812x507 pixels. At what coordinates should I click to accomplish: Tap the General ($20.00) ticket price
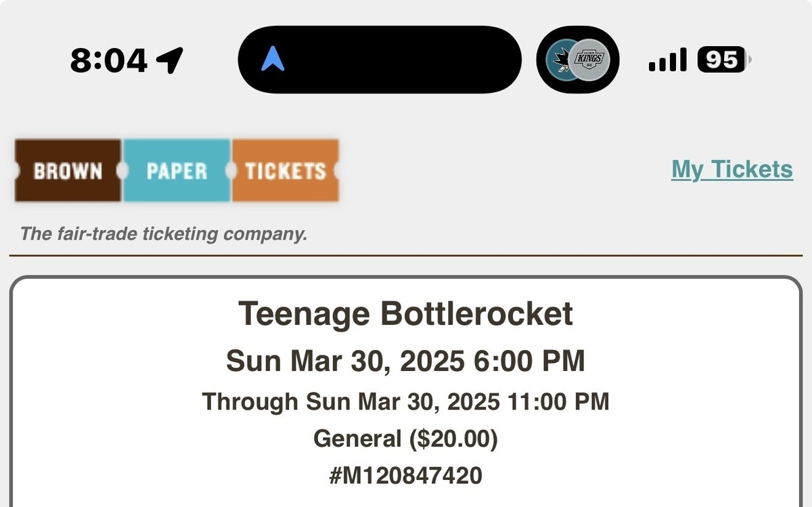pos(405,439)
